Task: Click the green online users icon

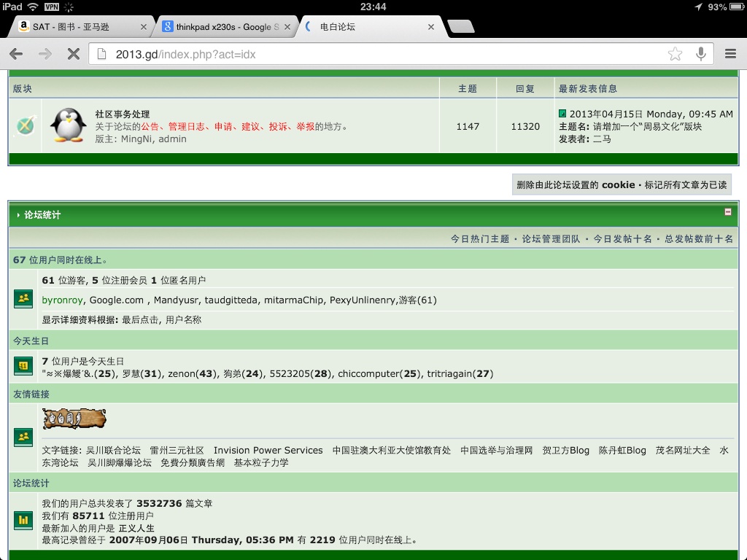Action: 23,298
